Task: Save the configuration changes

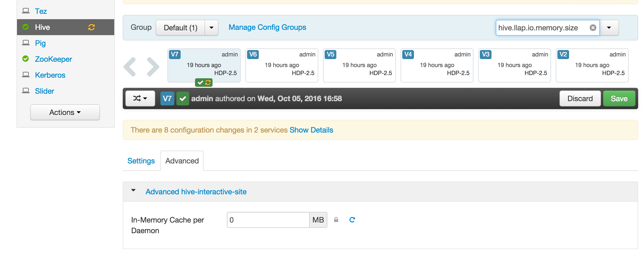Action: point(619,98)
